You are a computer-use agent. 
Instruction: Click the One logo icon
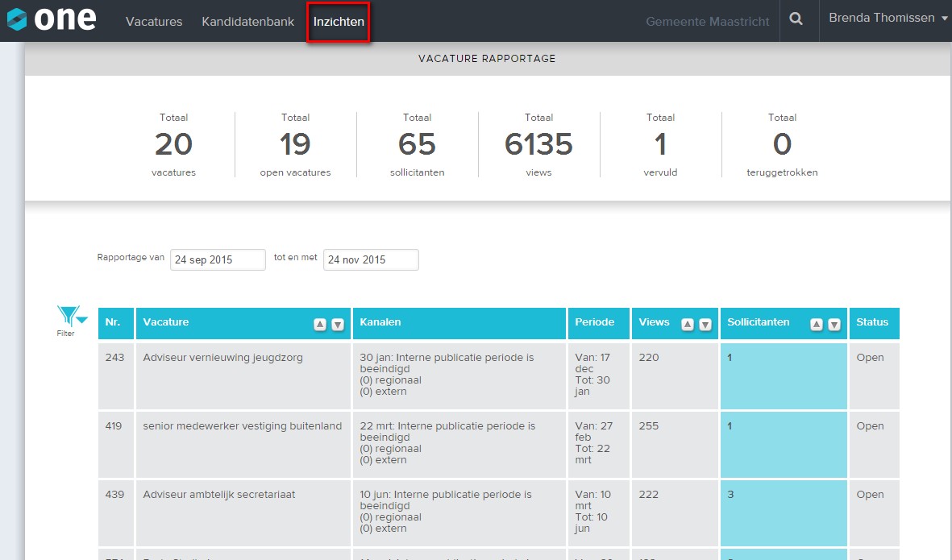coord(17,20)
